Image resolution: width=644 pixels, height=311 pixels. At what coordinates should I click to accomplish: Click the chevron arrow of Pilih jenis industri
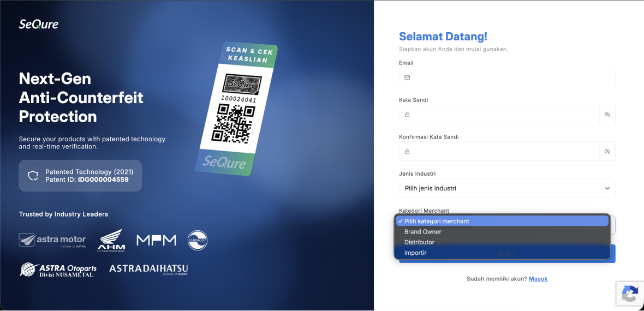point(607,188)
